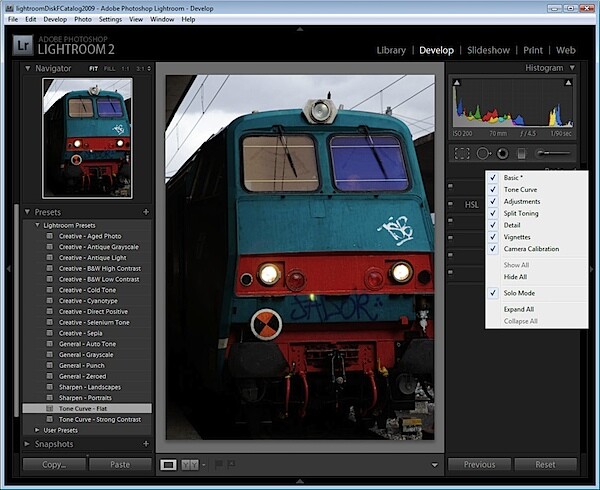Switch to the Slideshow module
This screenshot has width=600, height=490.
[488, 50]
